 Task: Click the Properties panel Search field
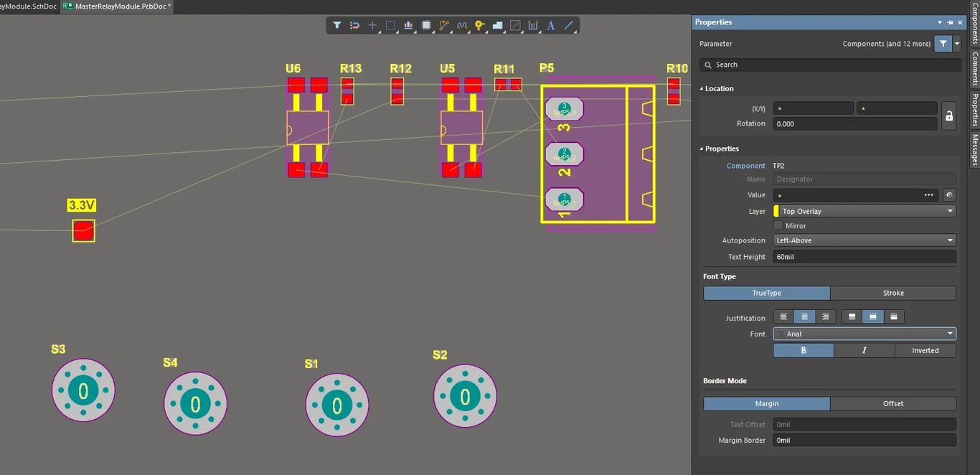tap(830, 65)
